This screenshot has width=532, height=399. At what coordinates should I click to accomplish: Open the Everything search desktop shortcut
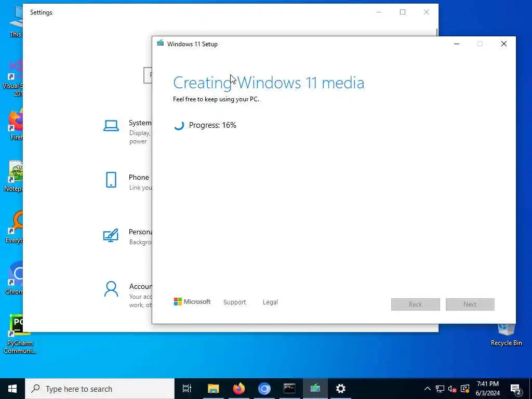click(x=14, y=228)
